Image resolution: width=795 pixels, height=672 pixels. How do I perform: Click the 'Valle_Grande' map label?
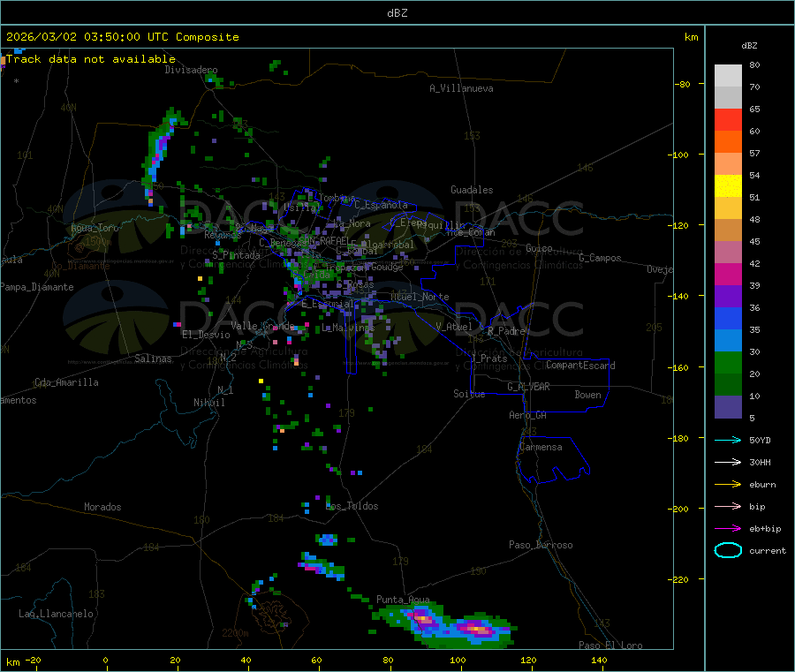coord(262,325)
